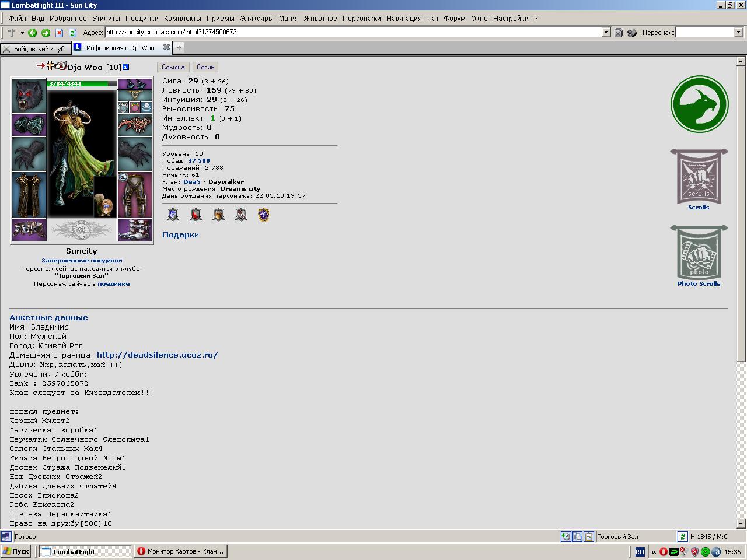Click the necklace item slot
The width and height of the screenshot is (747, 560).
click(x=135, y=96)
